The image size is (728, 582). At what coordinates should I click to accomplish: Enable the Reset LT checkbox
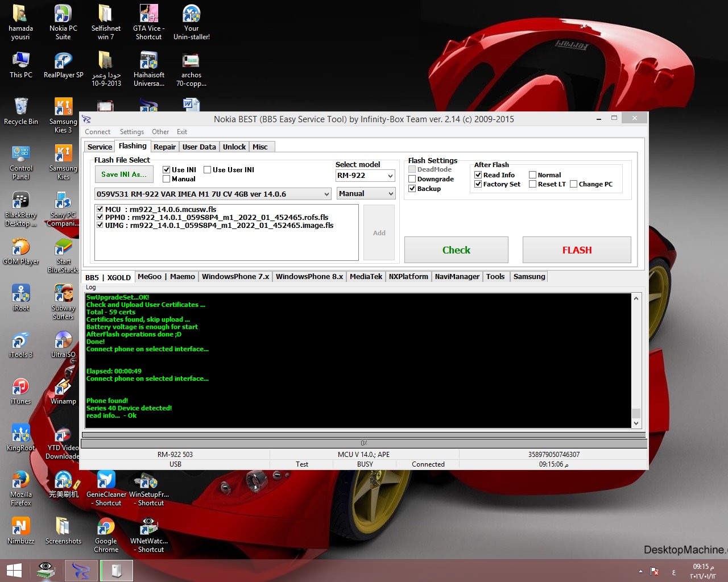coord(533,184)
